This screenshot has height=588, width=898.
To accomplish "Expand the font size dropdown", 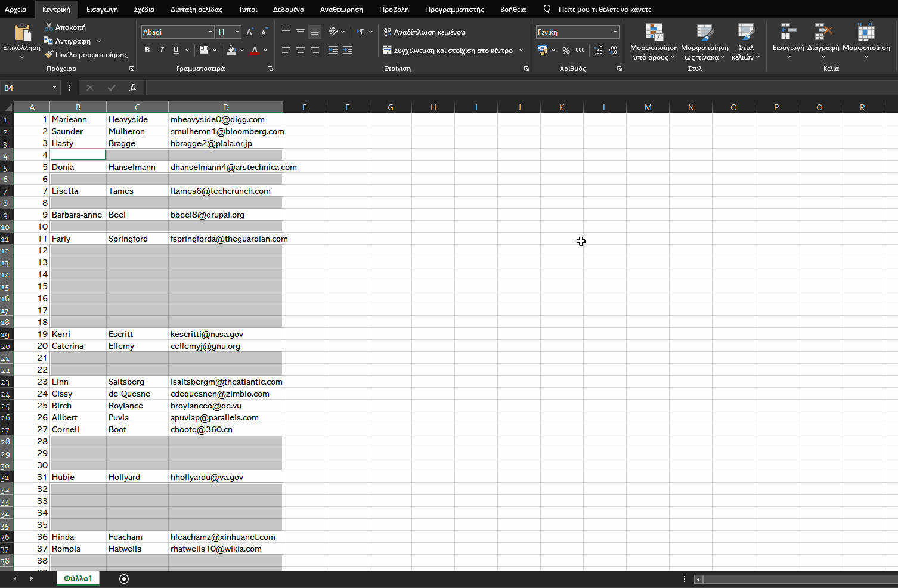I will point(237,32).
